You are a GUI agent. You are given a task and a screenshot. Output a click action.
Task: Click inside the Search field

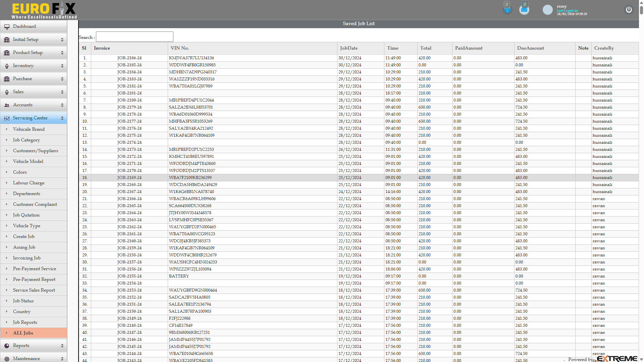click(134, 37)
